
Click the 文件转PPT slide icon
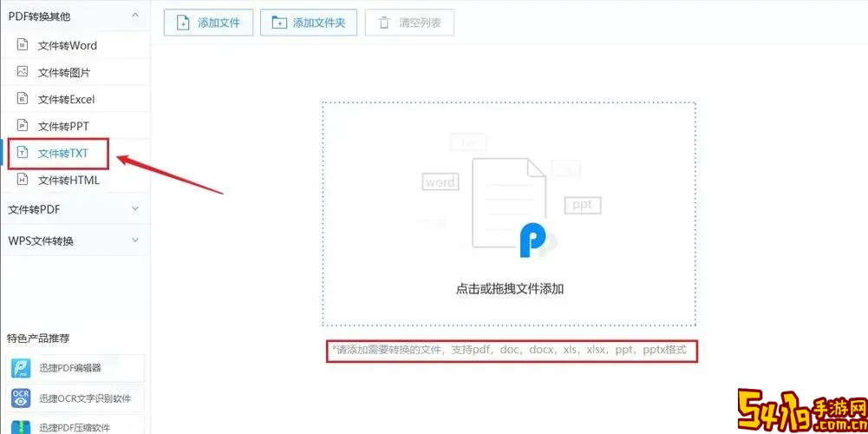[x=23, y=125]
